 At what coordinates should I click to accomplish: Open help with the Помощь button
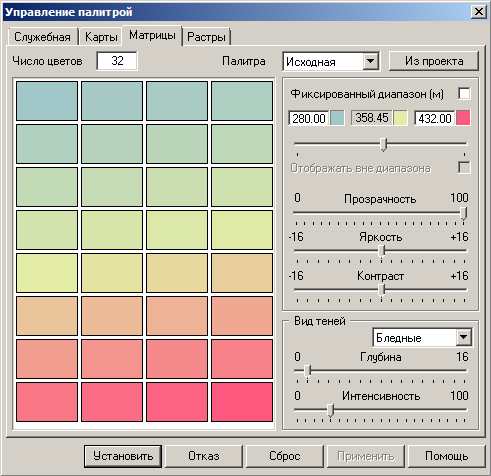(447, 456)
